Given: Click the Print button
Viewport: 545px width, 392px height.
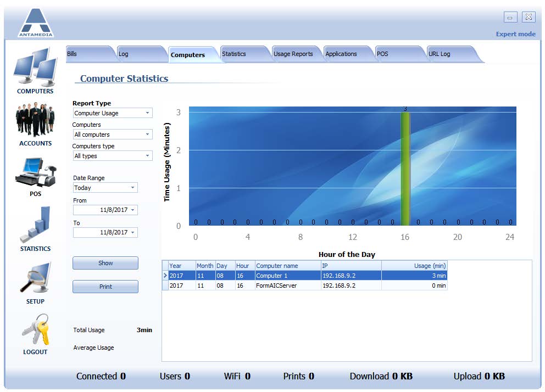Looking at the screenshot, I should (105, 287).
